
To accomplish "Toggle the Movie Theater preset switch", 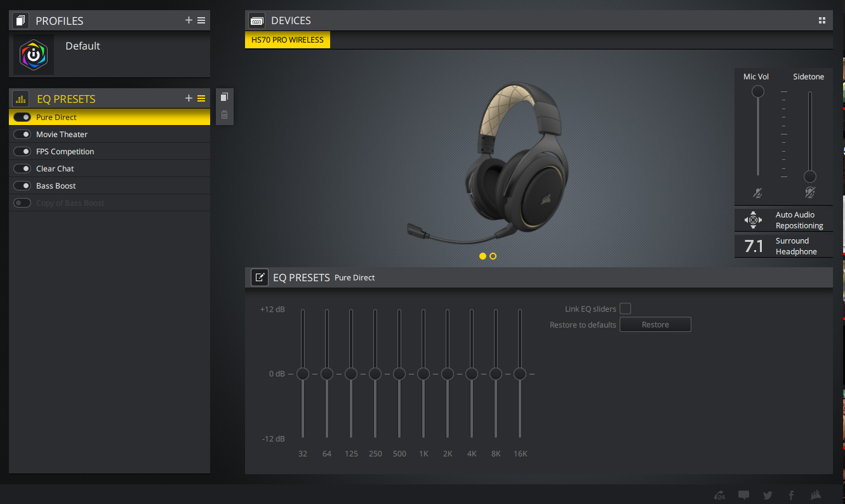I will tap(22, 134).
